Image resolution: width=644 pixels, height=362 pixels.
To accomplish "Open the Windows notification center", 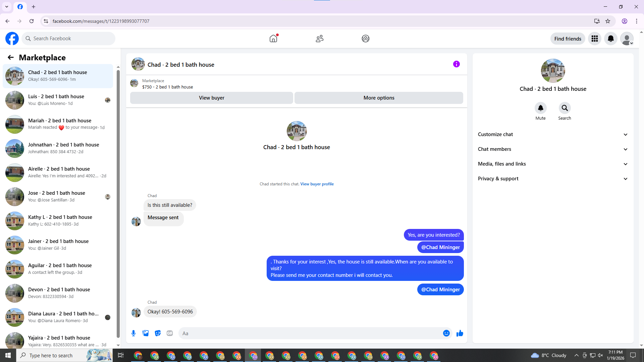I will (633, 355).
